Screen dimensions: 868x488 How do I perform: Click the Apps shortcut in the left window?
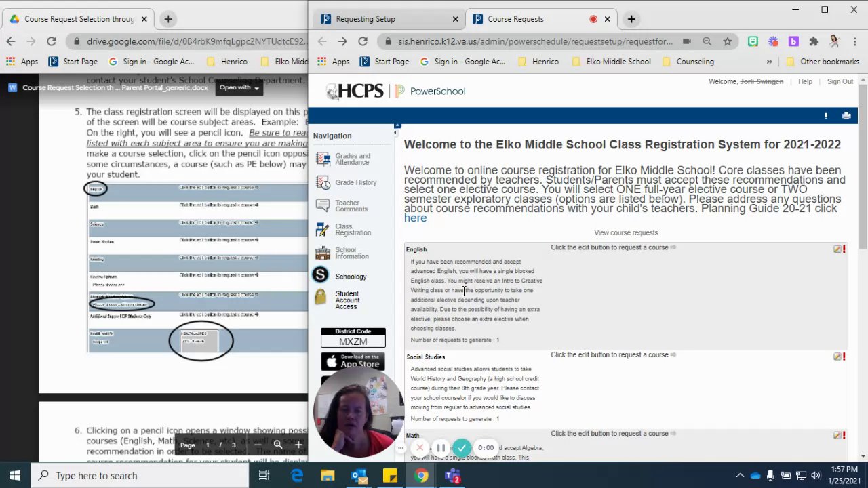pos(22,62)
